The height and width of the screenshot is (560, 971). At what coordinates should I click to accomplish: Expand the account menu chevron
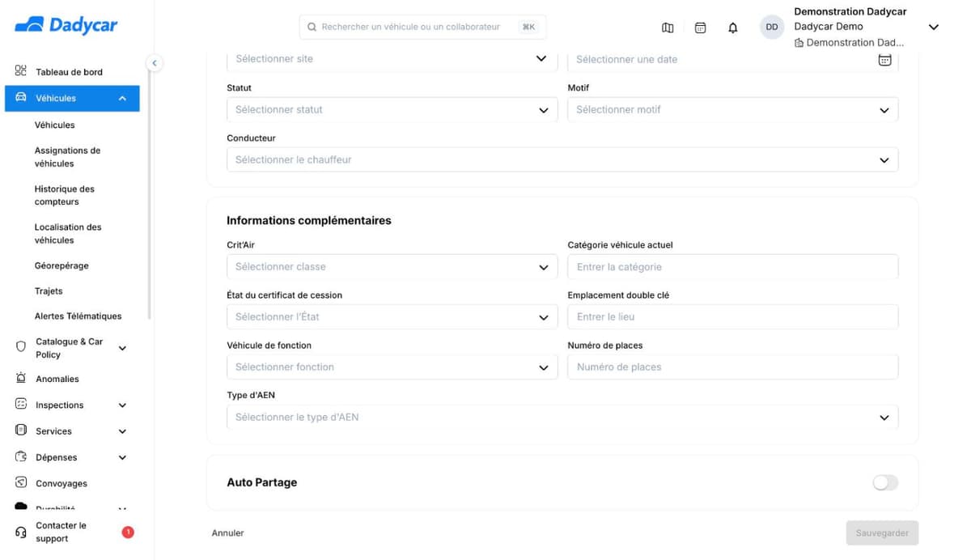pyautogui.click(x=933, y=27)
